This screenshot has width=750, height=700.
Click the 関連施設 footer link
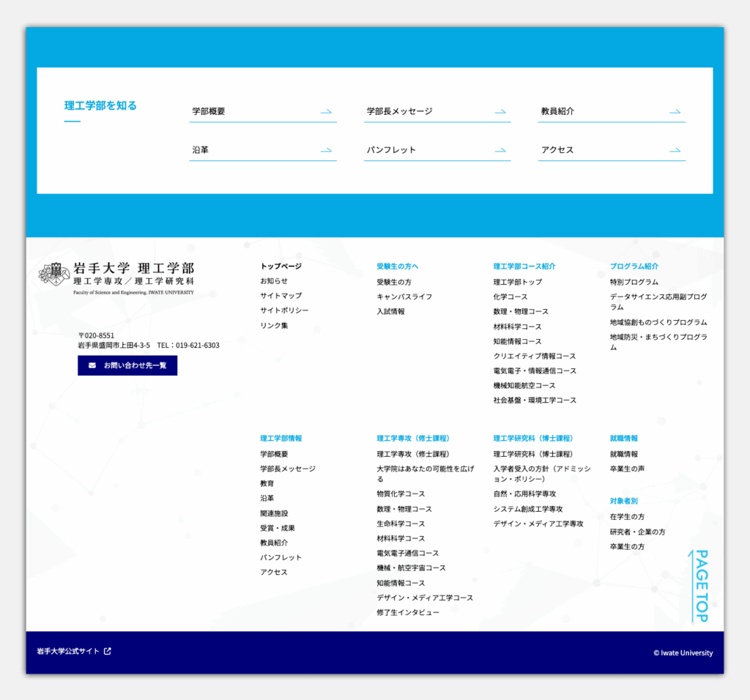click(x=274, y=513)
